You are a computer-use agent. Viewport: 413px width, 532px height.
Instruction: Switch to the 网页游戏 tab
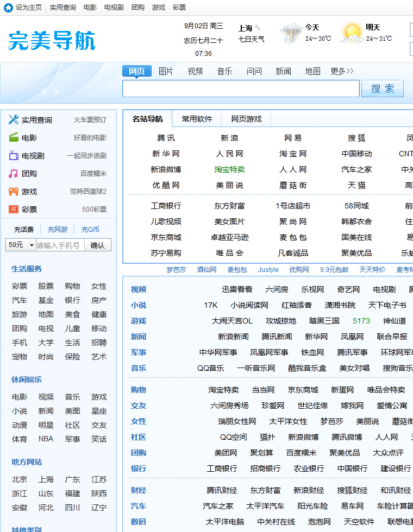[246, 119]
